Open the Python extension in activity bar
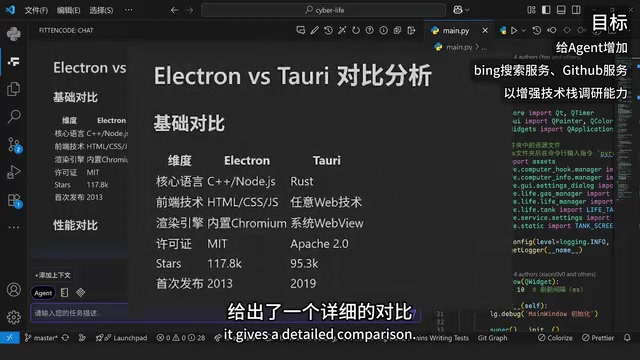 13,34
